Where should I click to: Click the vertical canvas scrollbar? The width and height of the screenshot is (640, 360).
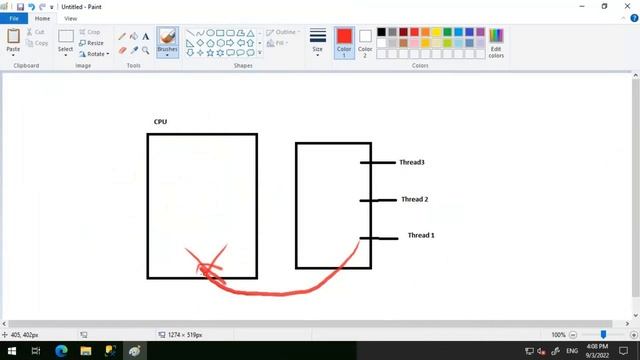[x=636, y=189]
